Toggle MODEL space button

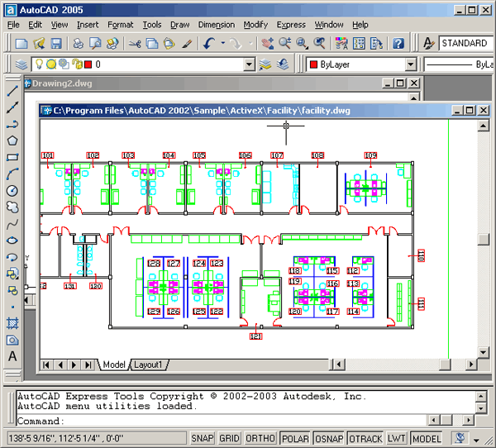click(427, 439)
